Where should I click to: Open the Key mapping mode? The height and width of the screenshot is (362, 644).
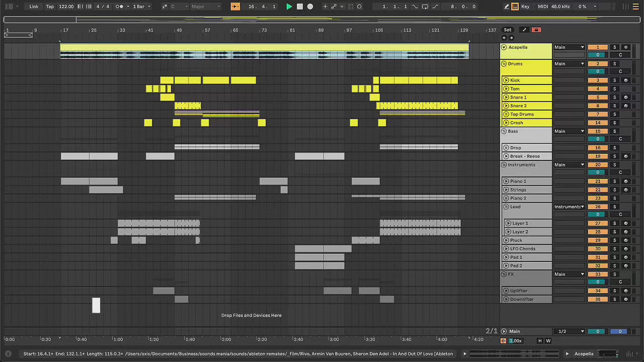pyautogui.click(x=525, y=7)
